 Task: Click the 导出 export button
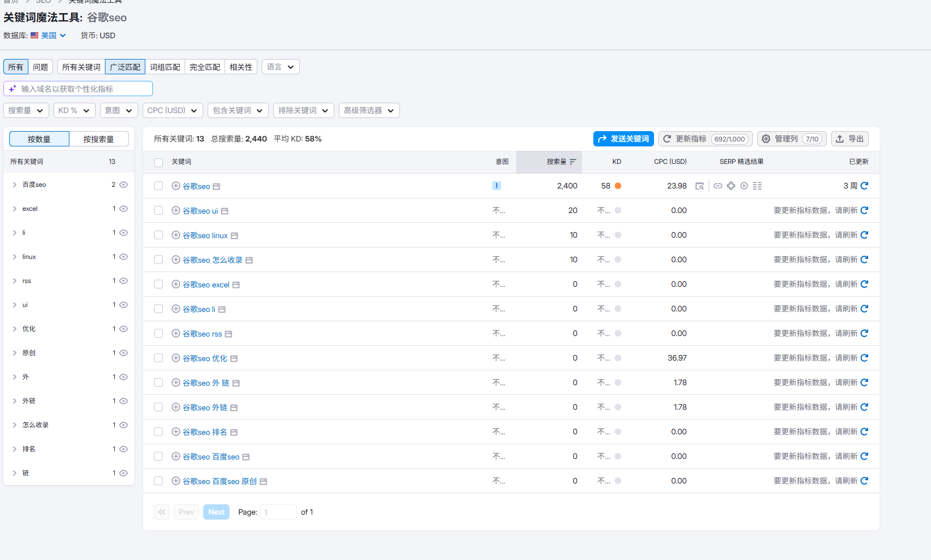coord(850,139)
